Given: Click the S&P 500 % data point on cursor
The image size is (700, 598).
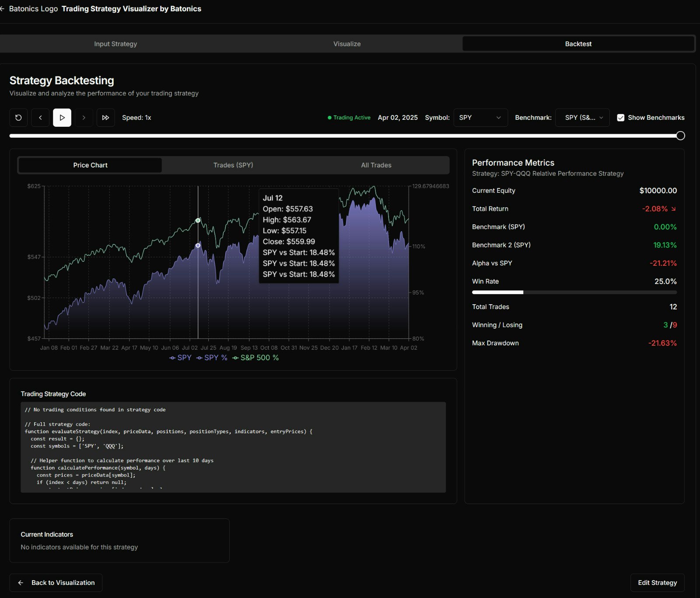Looking at the screenshot, I should [198, 220].
